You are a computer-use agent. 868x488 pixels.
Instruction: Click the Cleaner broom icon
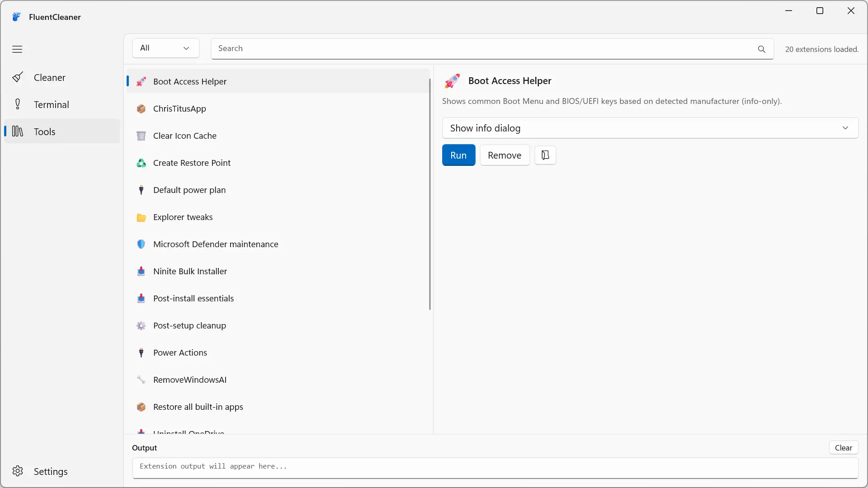18,77
